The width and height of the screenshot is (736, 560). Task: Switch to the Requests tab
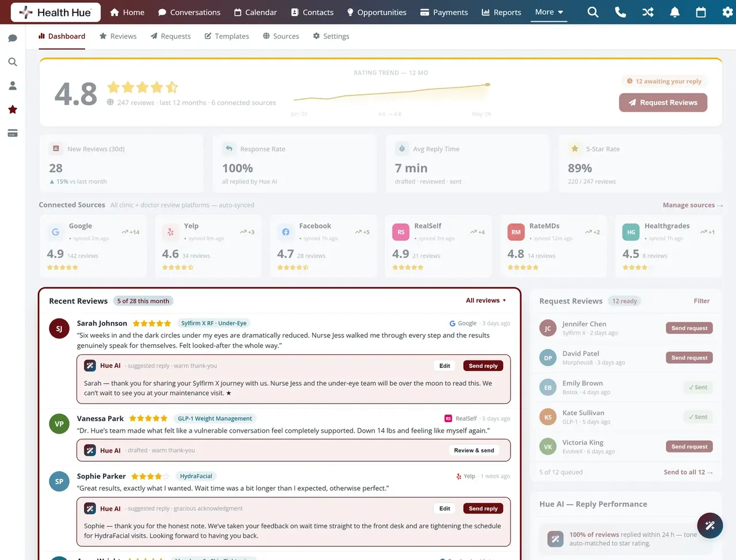click(171, 36)
